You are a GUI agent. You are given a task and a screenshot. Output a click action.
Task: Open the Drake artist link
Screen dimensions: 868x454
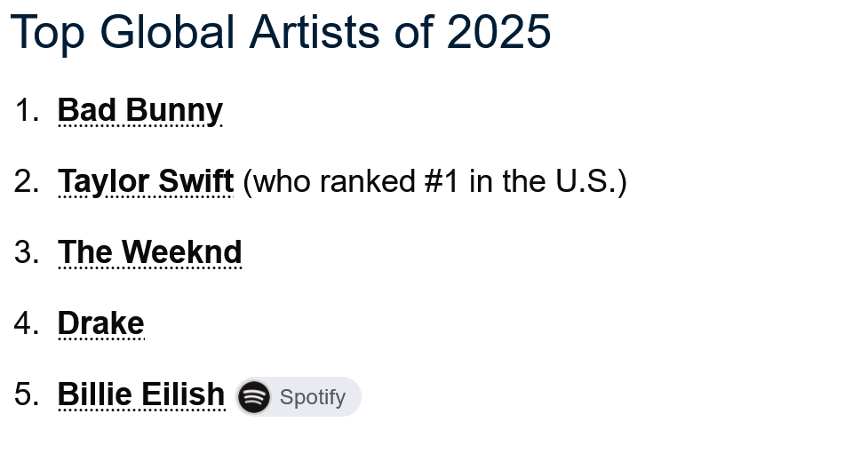100,323
